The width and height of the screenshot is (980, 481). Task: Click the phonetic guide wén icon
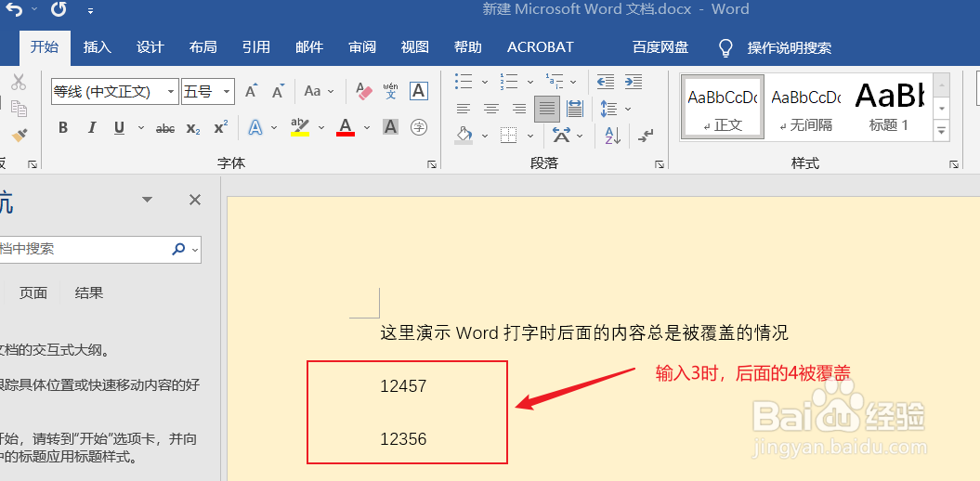391,91
